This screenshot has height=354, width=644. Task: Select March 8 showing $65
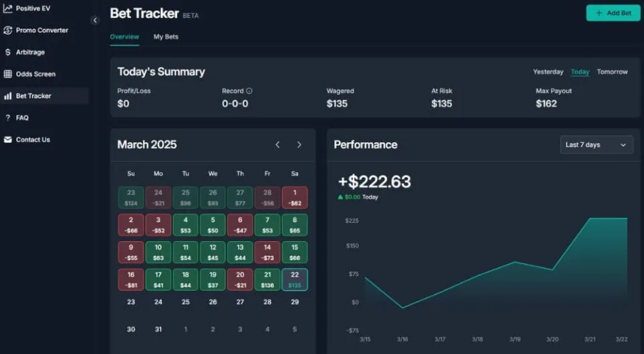point(294,225)
